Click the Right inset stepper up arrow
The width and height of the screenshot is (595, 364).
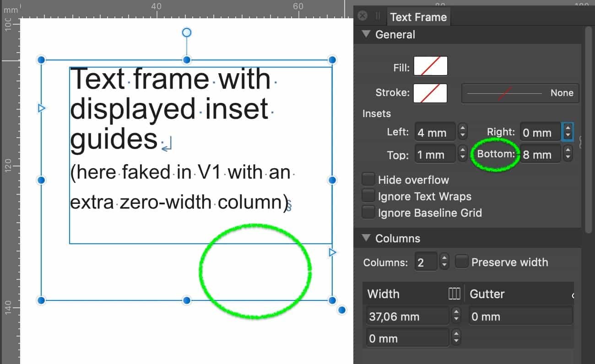point(567,128)
